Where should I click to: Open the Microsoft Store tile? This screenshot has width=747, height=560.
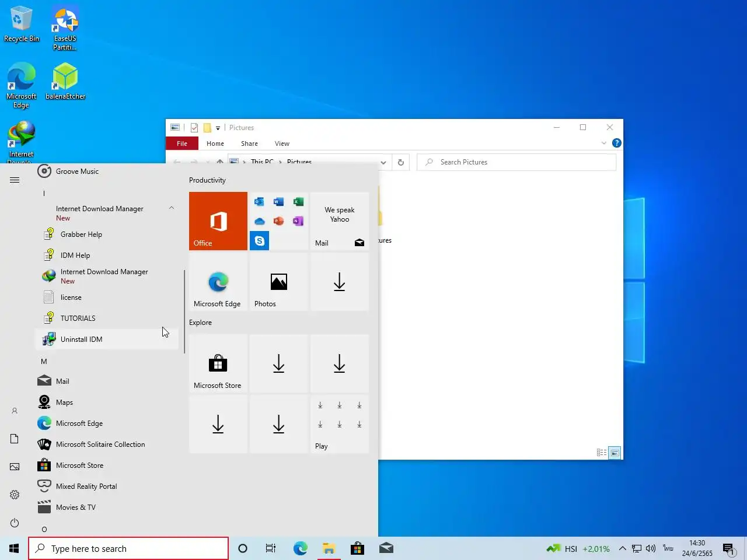pos(218,363)
